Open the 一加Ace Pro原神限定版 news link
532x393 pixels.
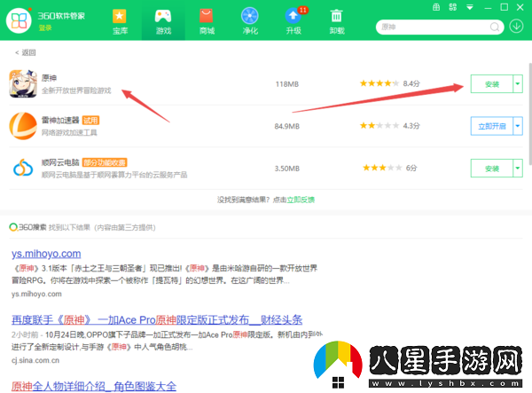[x=157, y=319]
